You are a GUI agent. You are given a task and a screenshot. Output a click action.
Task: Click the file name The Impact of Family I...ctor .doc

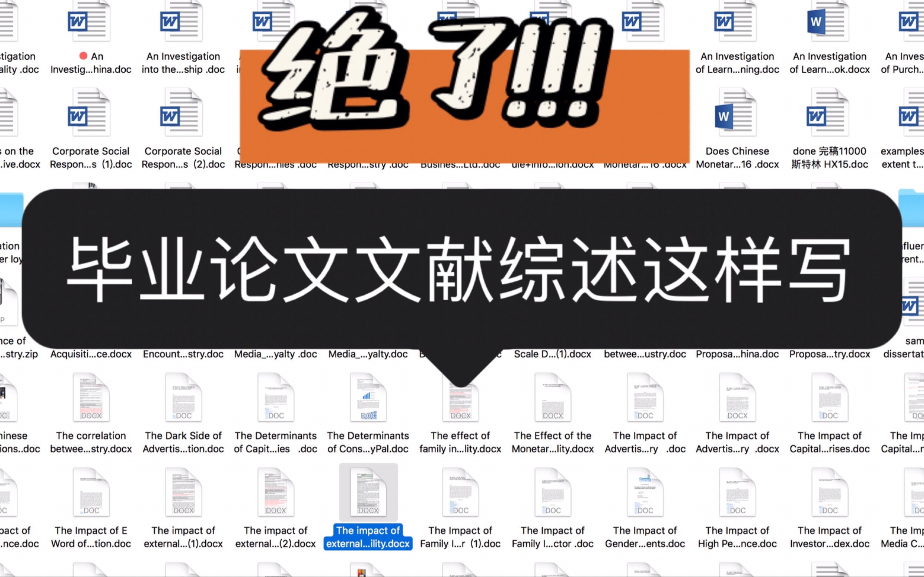tap(553, 537)
